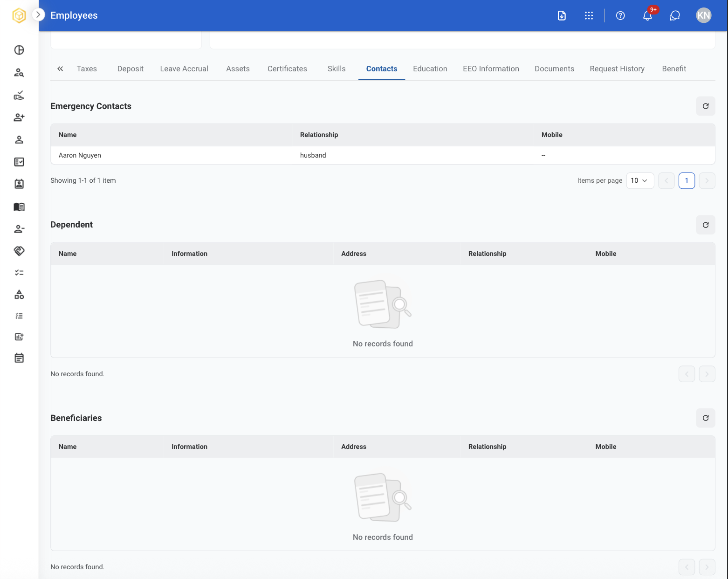This screenshot has width=728, height=579.
Task: Open the ID badge sidebar icon
Action: (19, 184)
